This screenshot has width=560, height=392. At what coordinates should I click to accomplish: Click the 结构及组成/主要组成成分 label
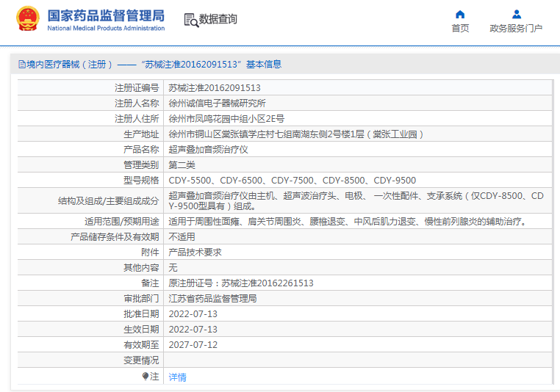108,201
